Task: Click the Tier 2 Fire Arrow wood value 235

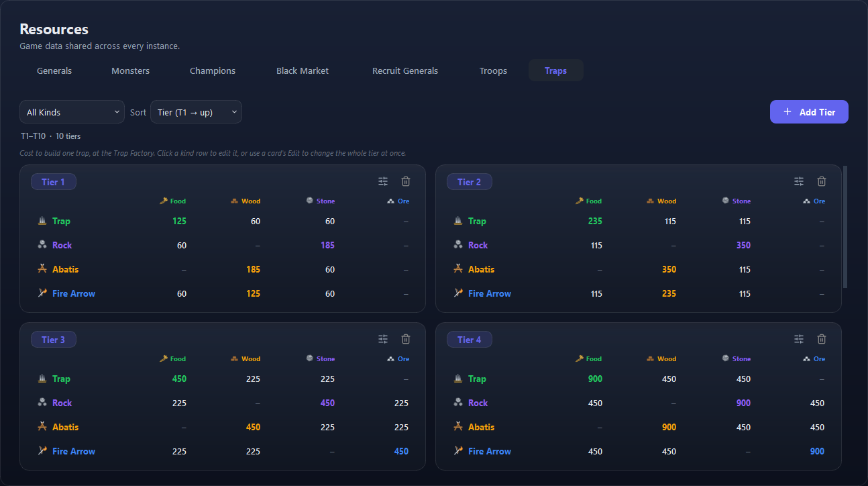Action: [x=669, y=293]
